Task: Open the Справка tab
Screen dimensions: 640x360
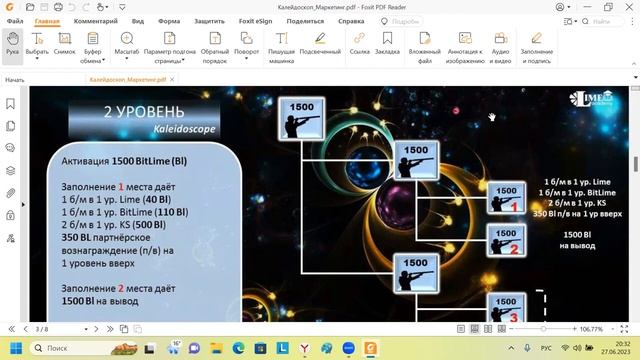Action: click(351, 21)
